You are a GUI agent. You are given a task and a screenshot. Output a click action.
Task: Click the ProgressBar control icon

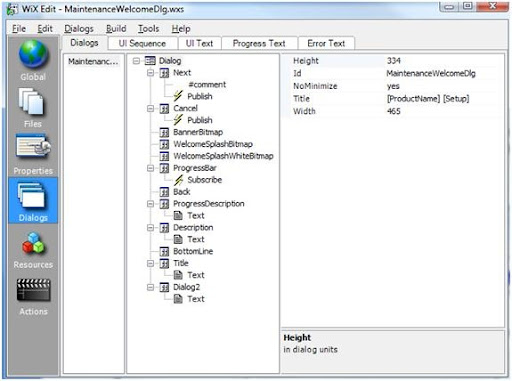164,168
